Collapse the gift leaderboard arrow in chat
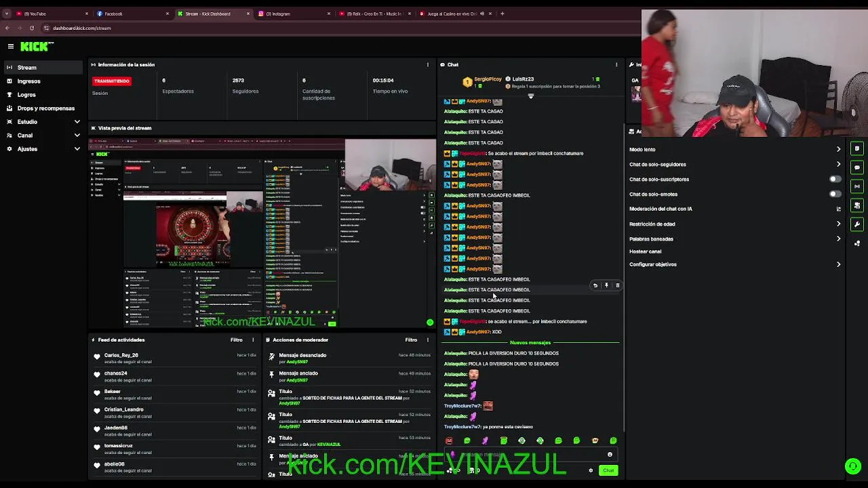Viewport: 868px width, 488px height. pos(531,96)
